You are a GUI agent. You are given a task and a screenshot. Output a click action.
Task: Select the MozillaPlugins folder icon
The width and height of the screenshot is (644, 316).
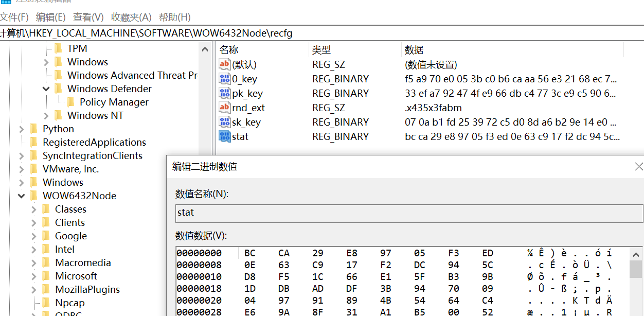click(x=46, y=289)
